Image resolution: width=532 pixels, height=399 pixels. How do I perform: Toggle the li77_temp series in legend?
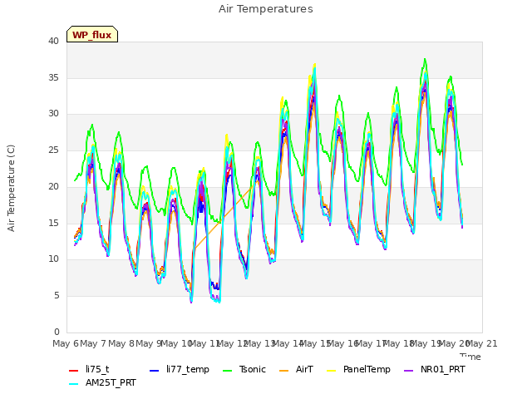click(x=180, y=369)
